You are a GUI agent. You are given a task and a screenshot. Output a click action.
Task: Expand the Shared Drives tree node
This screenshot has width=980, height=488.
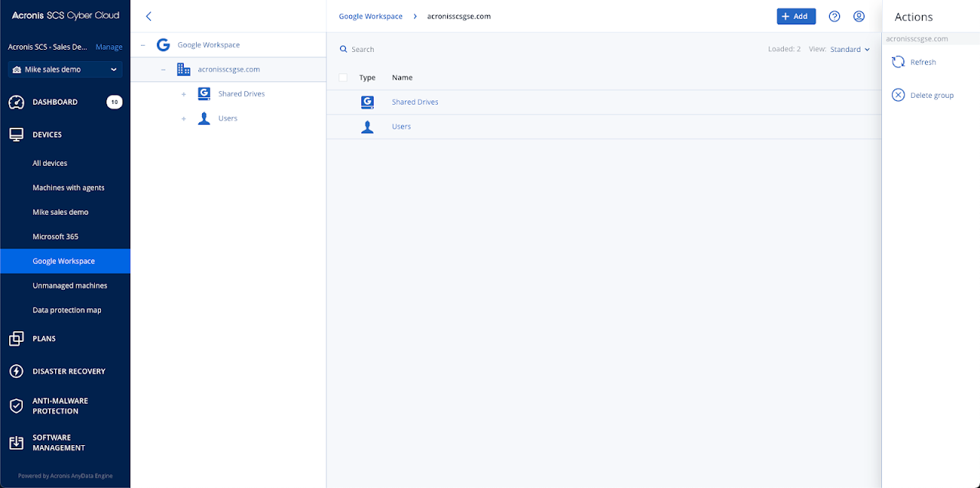[184, 94]
